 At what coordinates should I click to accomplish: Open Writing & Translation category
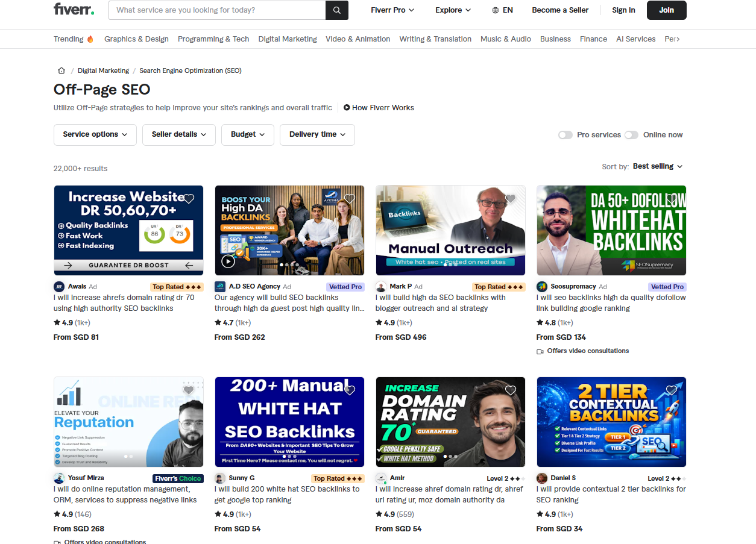435,39
